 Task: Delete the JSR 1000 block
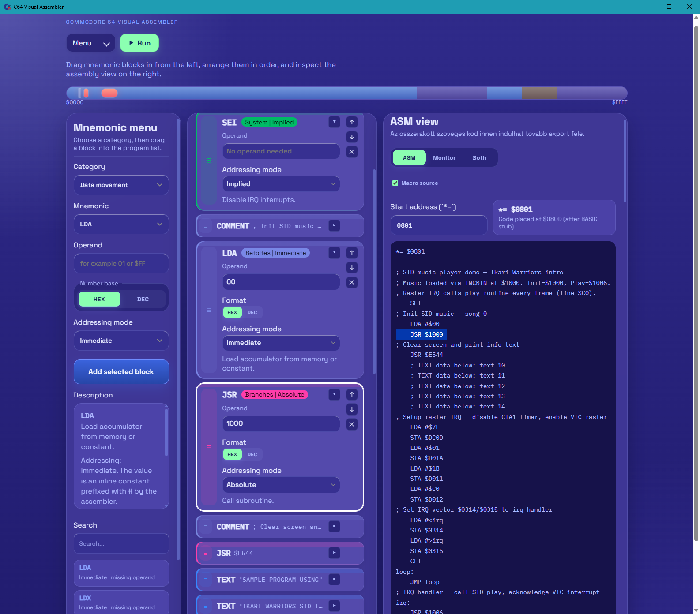click(x=352, y=424)
